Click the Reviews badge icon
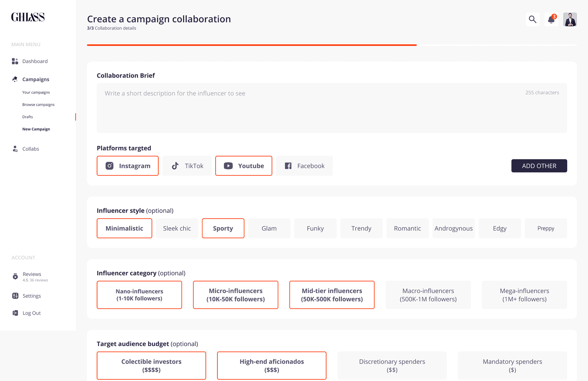588x381 pixels. pos(15,276)
